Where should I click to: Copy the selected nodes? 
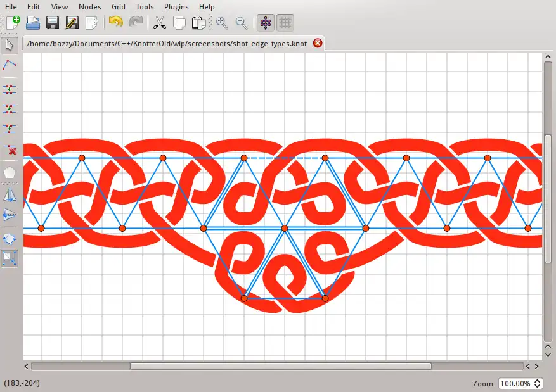(x=179, y=23)
